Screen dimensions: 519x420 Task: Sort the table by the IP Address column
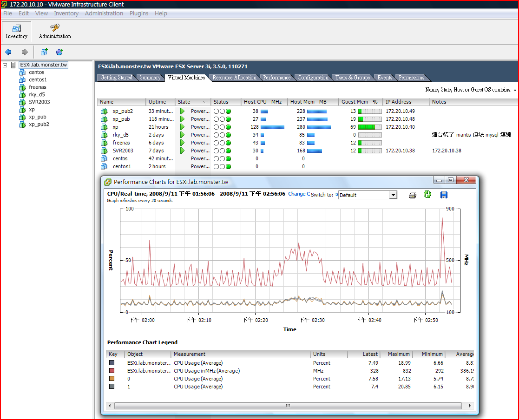click(406, 102)
